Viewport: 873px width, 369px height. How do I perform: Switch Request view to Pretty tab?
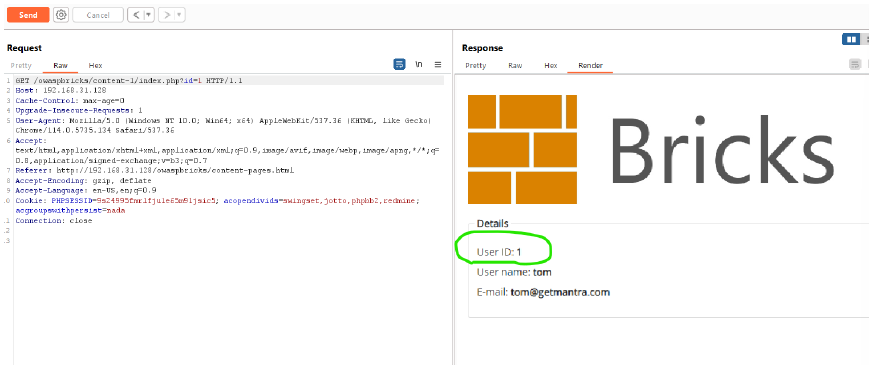[x=21, y=66]
